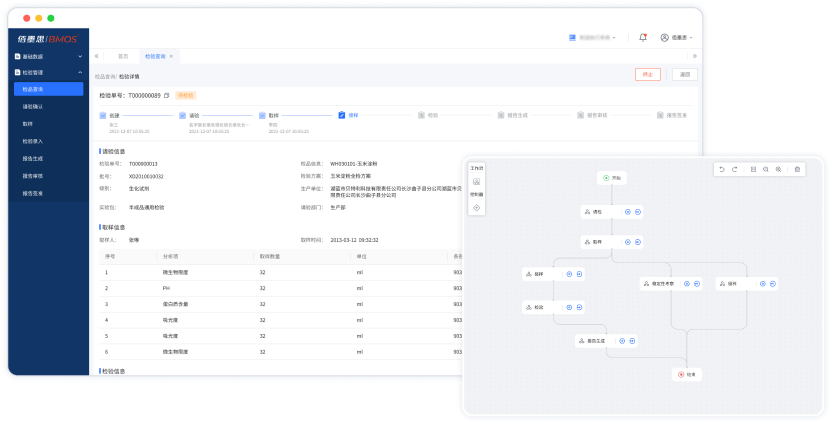The height and width of the screenshot is (424, 832).
Task: Select the 控制器 diamond icon in palette
Action: [x=477, y=207]
